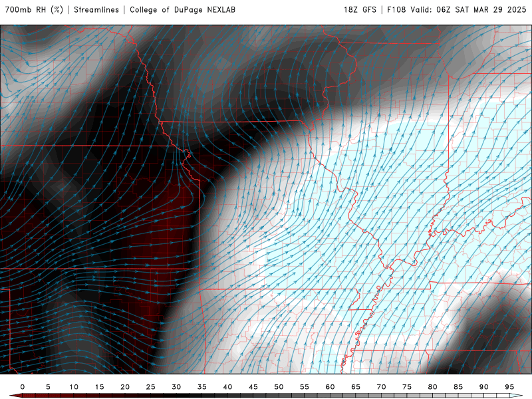The image size is (532, 399).
Task: Click "College of DuPage NEXLAB" header text
Action: [182, 10]
